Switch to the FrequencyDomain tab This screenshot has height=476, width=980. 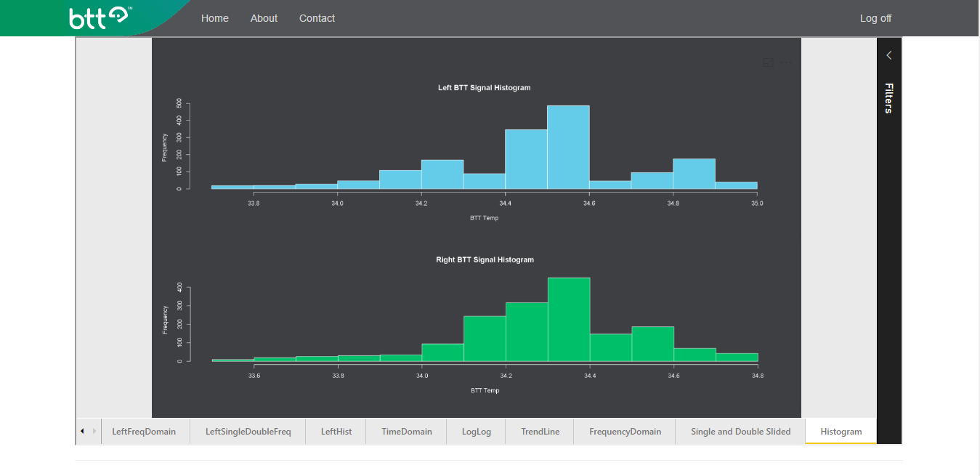[x=624, y=431]
